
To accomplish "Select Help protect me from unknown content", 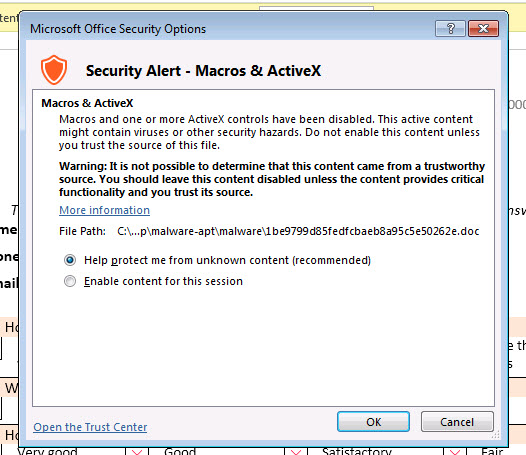I will tap(70, 260).
